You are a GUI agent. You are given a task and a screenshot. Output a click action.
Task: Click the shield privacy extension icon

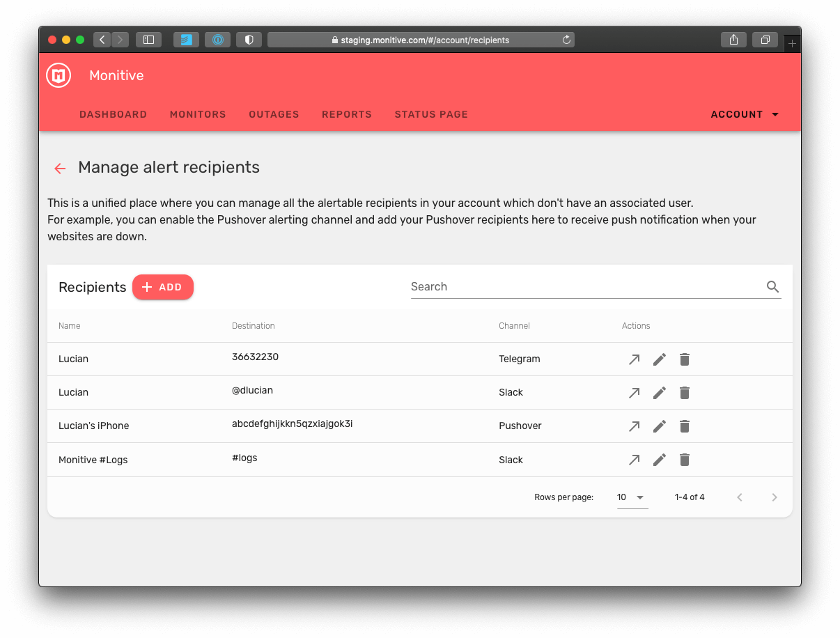coord(249,40)
